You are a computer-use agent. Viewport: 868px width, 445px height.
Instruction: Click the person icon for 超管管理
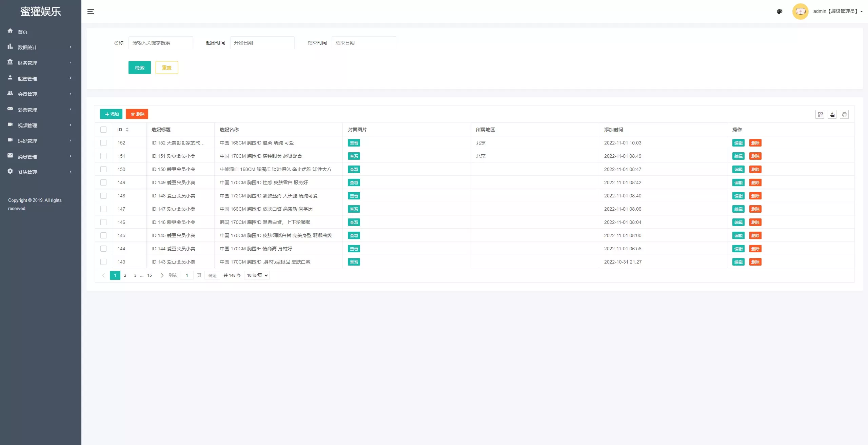[x=10, y=78]
